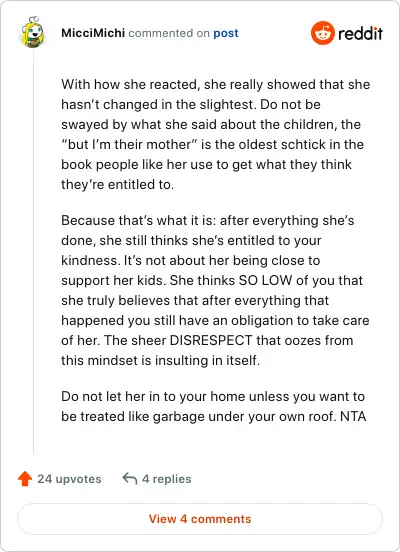Open the "4 replies" label
The width and height of the screenshot is (400, 552).
[167, 479]
